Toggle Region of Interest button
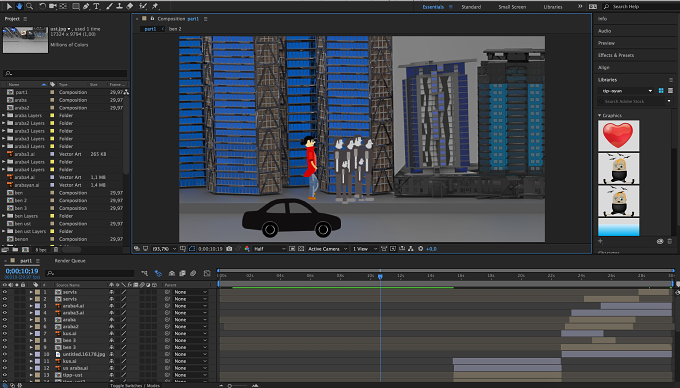The image size is (680, 388). point(292,249)
